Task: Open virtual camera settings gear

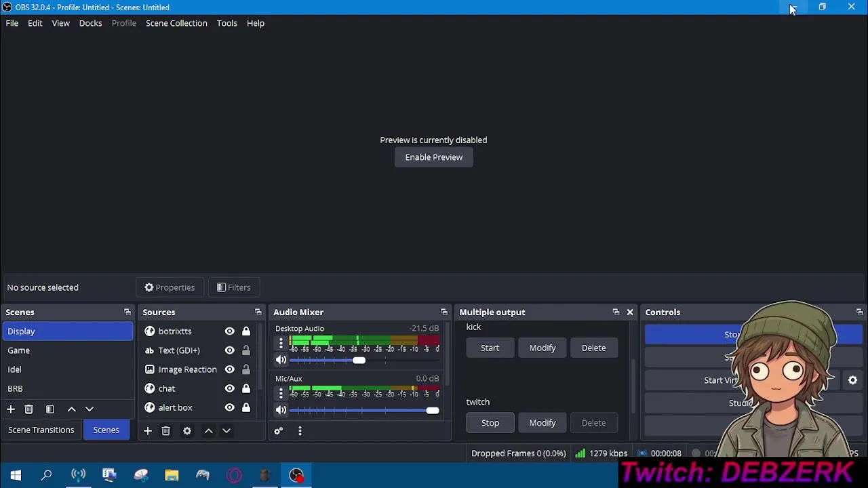Action: point(853,380)
